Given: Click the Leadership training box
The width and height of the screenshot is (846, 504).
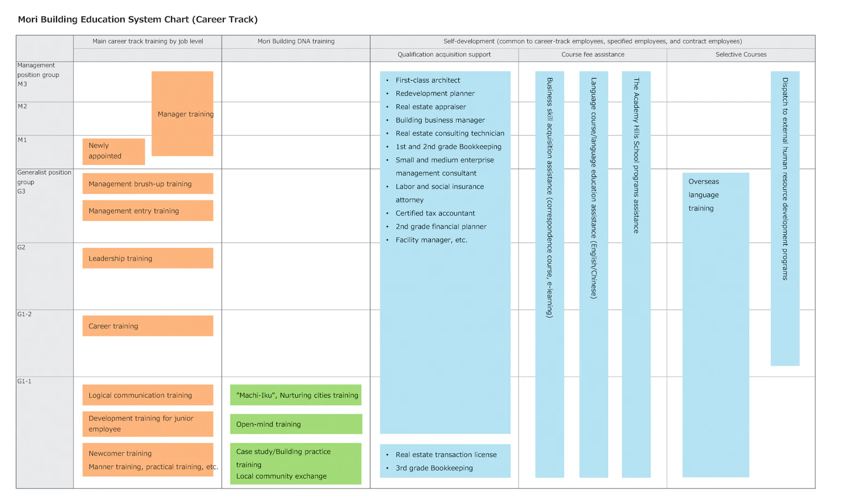Looking at the screenshot, I should (x=148, y=258).
